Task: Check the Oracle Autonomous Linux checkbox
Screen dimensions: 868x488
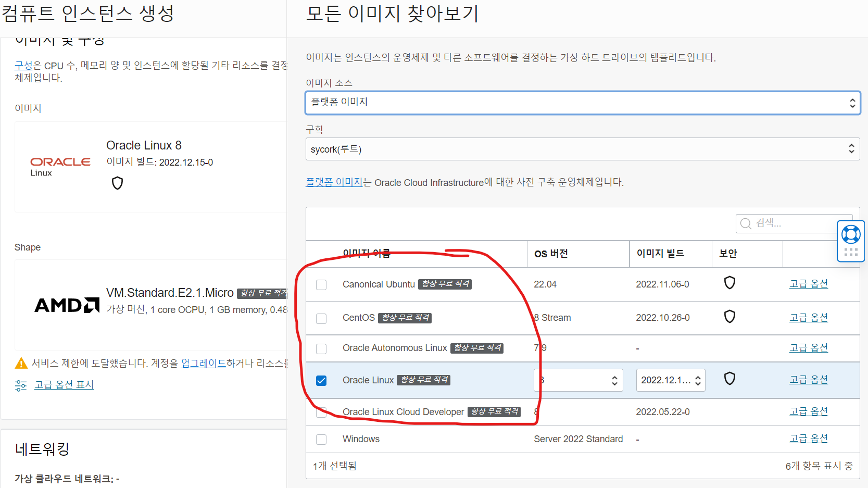Action: click(x=321, y=349)
